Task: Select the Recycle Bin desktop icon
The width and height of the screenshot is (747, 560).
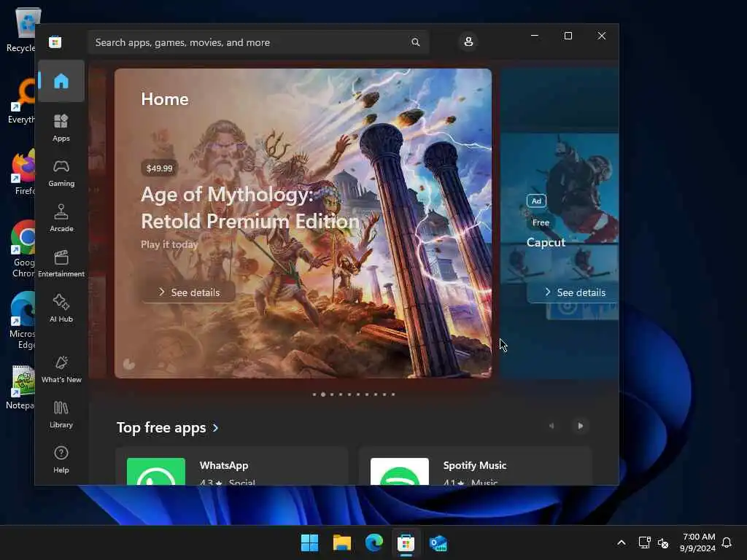Action: pyautogui.click(x=23, y=29)
